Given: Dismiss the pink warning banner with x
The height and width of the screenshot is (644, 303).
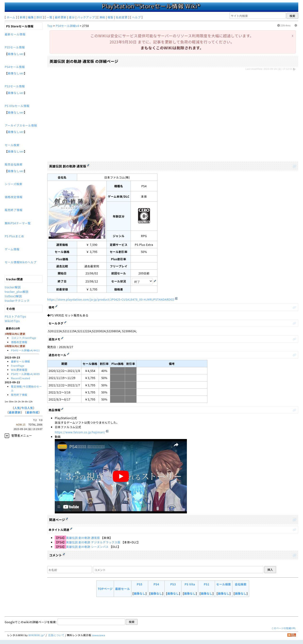Looking at the screenshot, I should click(x=292, y=36).
